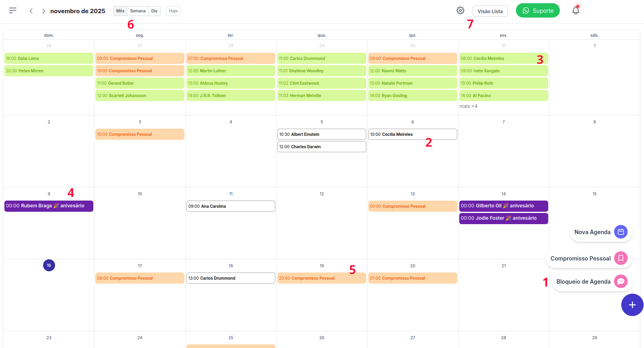644x348 pixels.
Task: Select highlighted day 16
Action: point(49,265)
